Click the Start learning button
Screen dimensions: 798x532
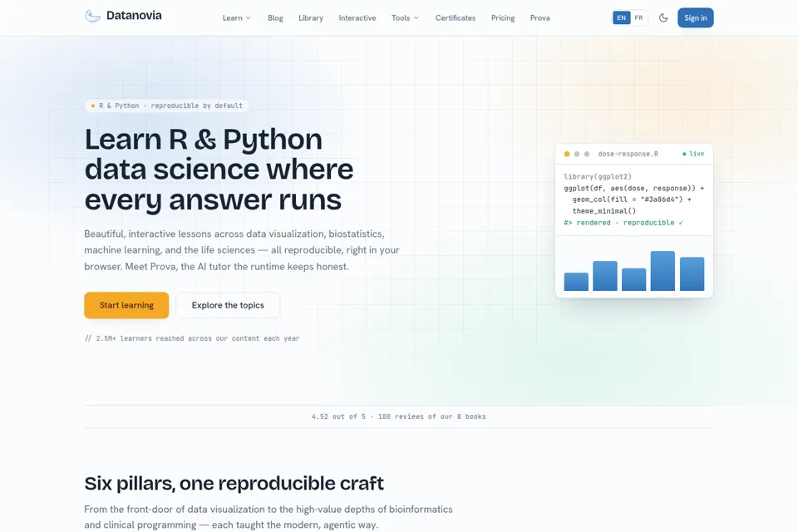click(126, 305)
